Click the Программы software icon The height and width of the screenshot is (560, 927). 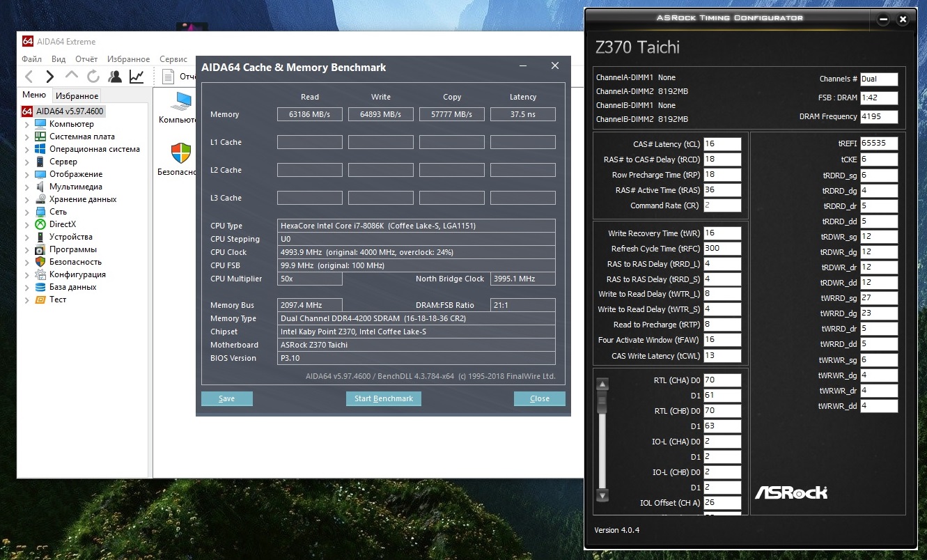pyautogui.click(x=40, y=249)
